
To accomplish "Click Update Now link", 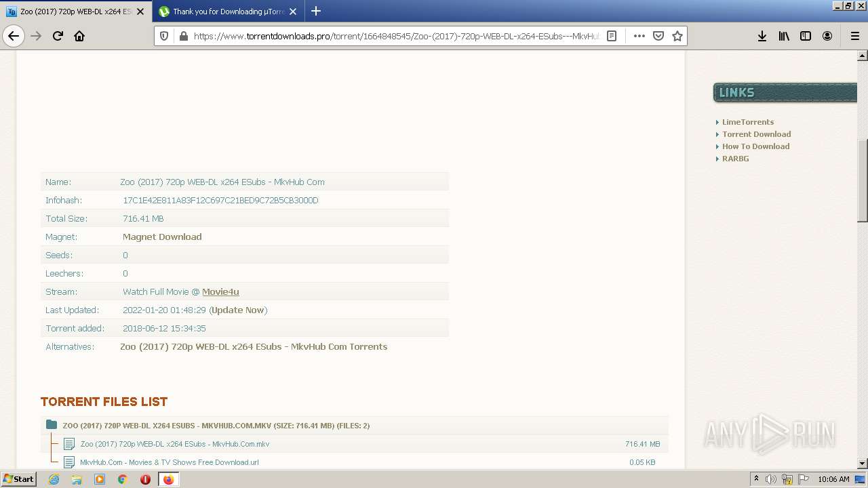I will tap(238, 310).
